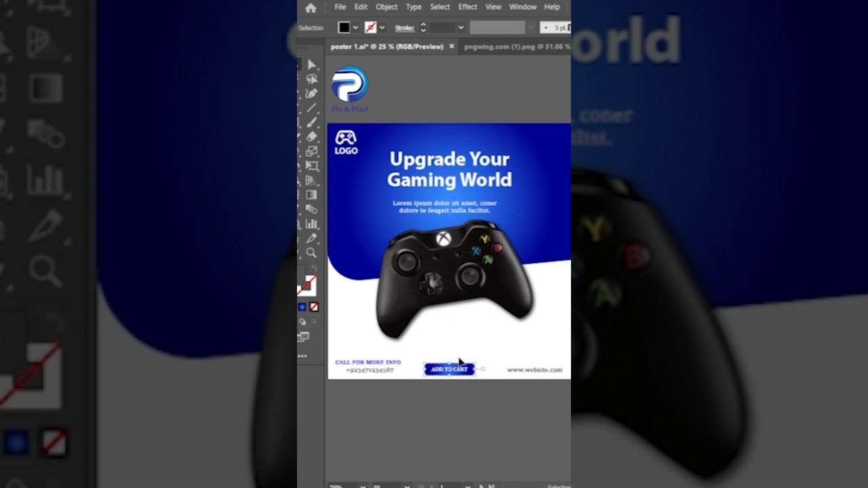Click the +923471234567 phone number text
Image resolution: width=868 pixels, height=488 pixels.
coord(370,370)
